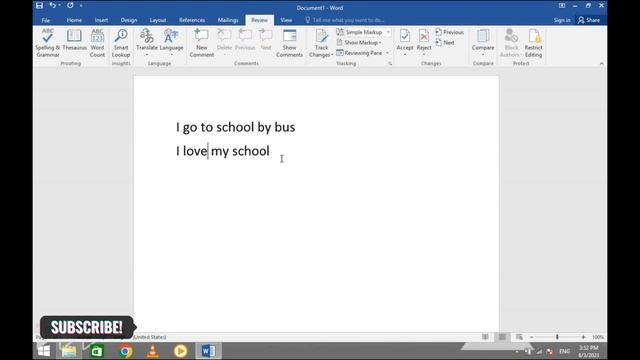Screen dimensions: 640x360
Task: Click zoom in plus button
Action: (x=583, y=337)
